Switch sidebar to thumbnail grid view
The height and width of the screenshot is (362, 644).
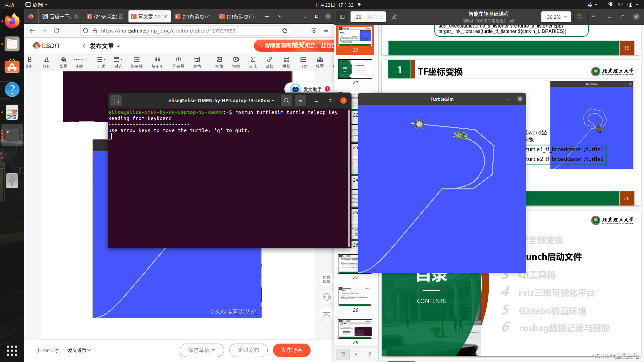point(343,354)
